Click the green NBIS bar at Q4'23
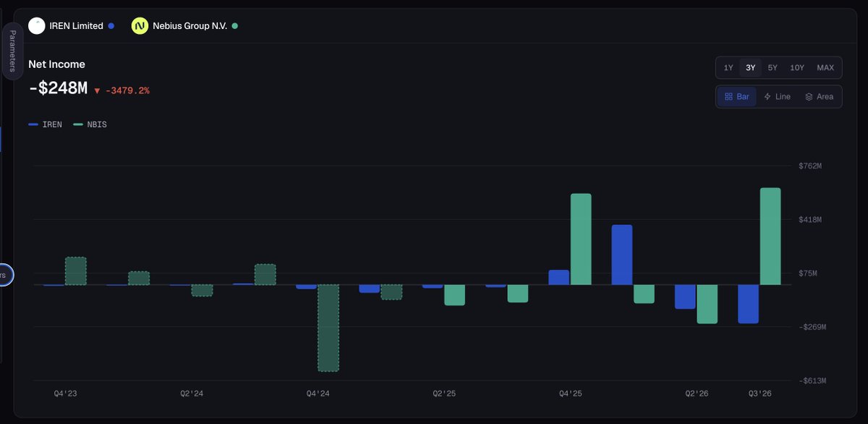868x424 pixels. (76, 271)
